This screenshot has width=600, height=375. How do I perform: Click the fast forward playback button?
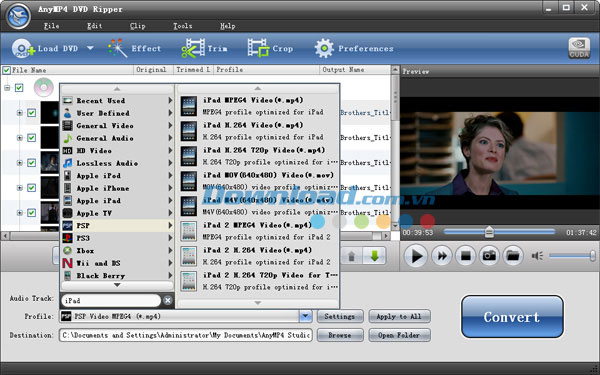click(442, 256)
